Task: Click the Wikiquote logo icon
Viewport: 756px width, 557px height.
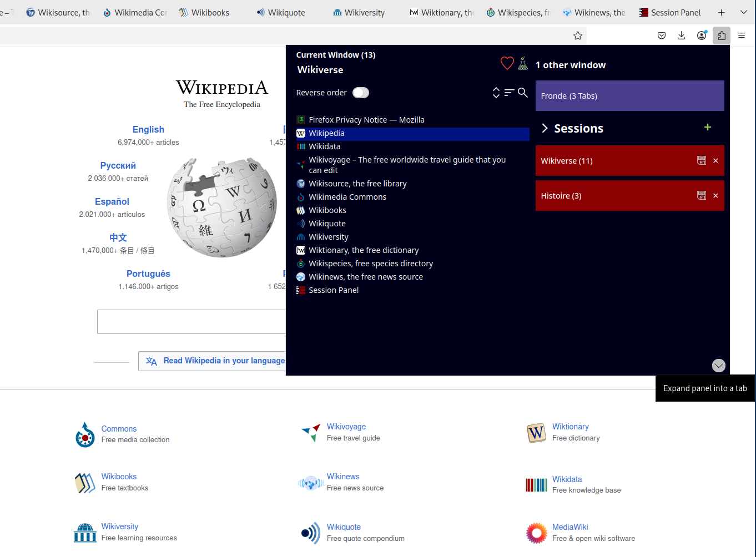Action: tap(311, 533)
